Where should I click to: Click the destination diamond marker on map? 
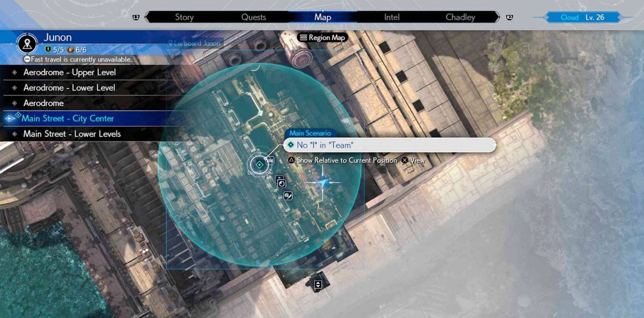(x=259, y=165)
